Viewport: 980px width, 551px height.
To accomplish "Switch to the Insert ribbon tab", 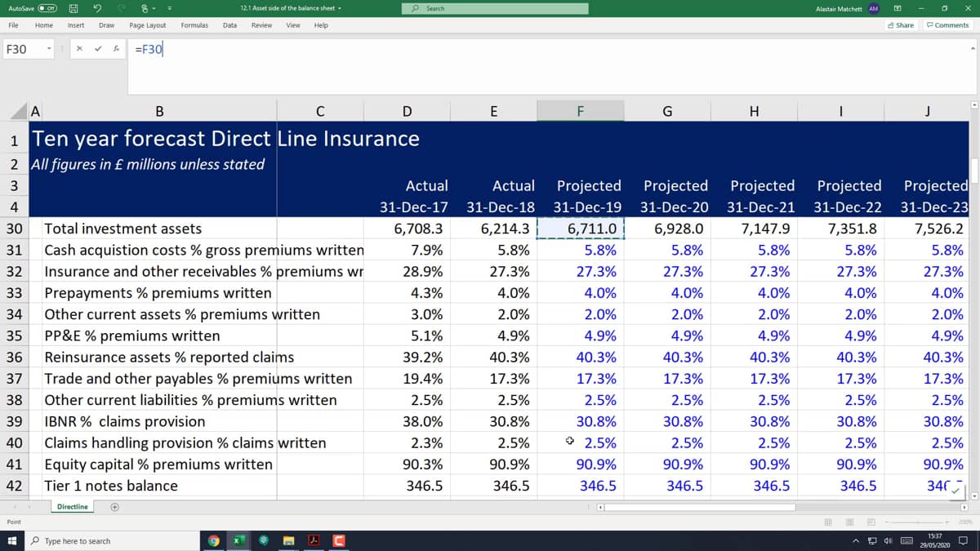I will (76, 25).
